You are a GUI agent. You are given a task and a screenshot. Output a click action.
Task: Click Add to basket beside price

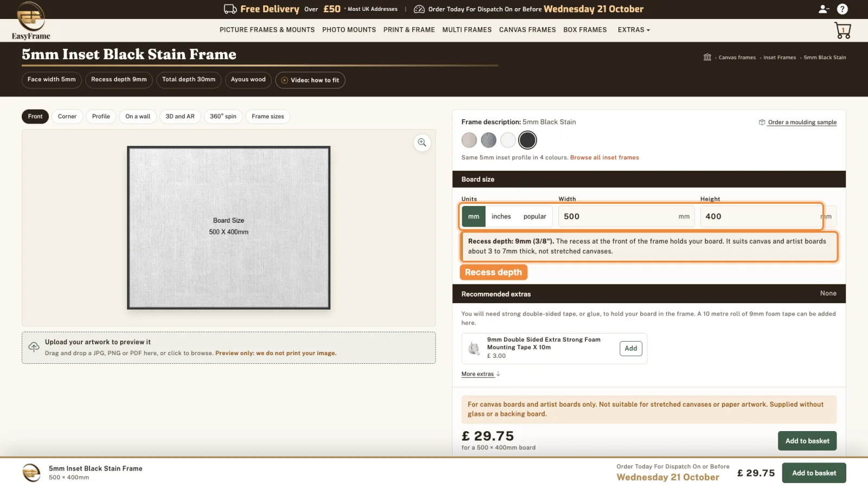point(807,441)
